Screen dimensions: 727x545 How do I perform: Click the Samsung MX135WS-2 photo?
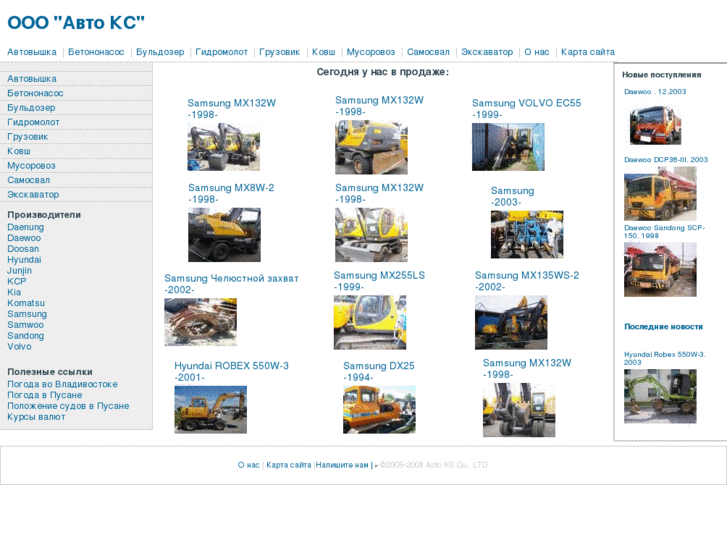click(x=511, y=322)
